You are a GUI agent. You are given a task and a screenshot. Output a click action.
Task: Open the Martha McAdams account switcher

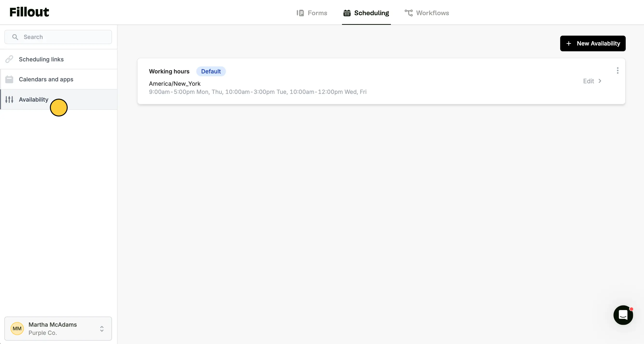[58, 329]
